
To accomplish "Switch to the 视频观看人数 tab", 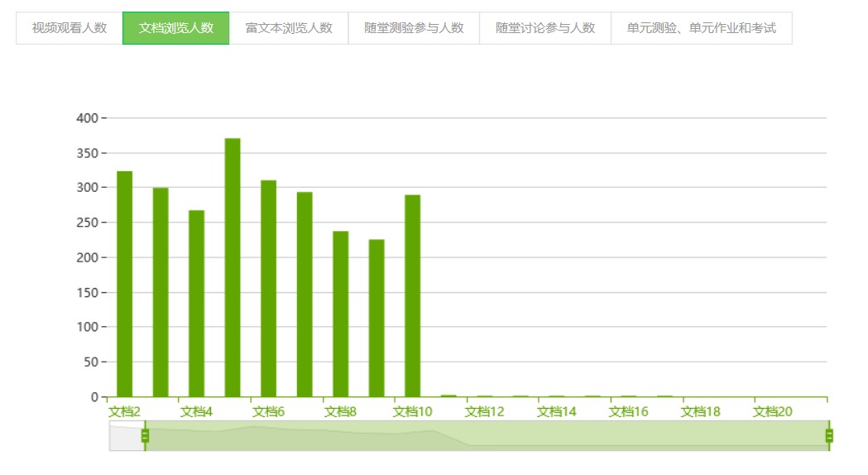I will coord(70,28).
